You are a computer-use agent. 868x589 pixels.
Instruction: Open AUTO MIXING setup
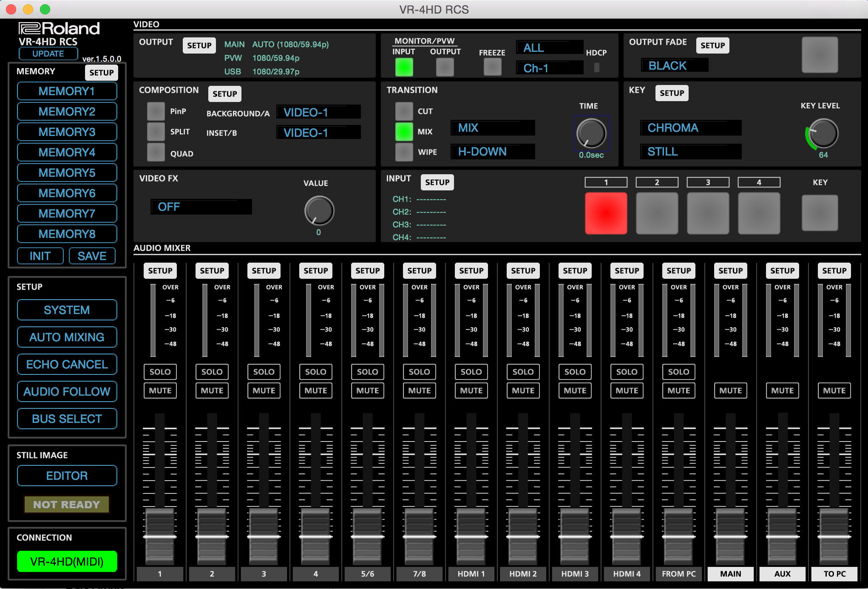click(67, 337)
